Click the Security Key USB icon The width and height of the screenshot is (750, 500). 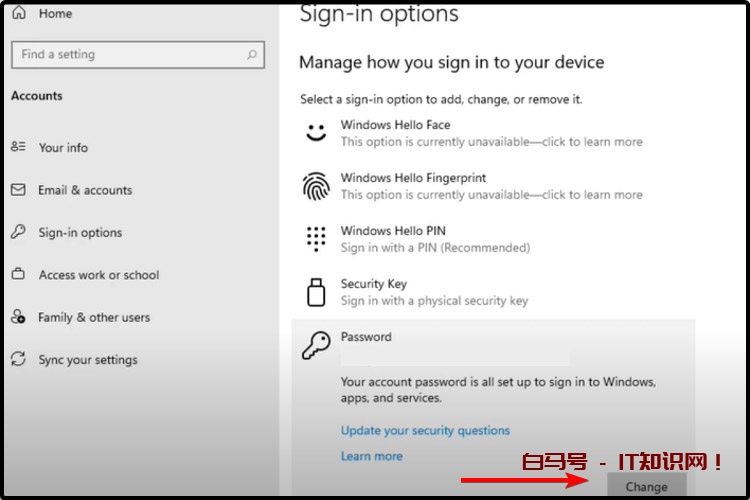pos(316,292)
